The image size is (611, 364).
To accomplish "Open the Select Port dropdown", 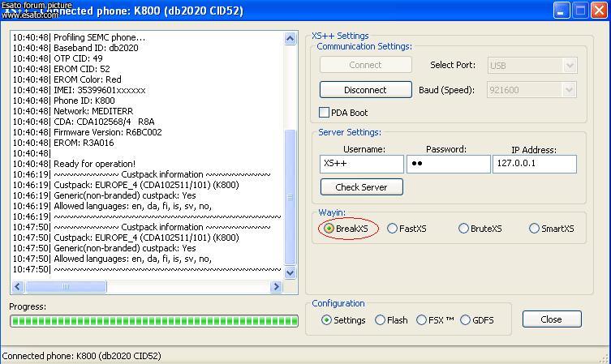I will coord(570,66).
